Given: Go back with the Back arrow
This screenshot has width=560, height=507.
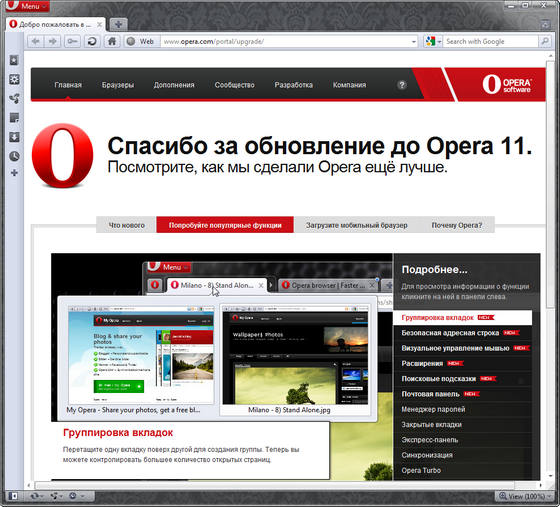Looking at the screenshot, I should pyautogui.click(x=36, y=41).
